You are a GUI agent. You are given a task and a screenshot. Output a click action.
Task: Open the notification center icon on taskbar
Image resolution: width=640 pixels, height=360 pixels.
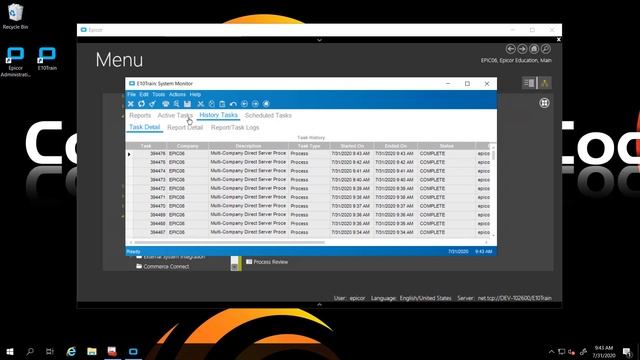[x=628, y=352]
